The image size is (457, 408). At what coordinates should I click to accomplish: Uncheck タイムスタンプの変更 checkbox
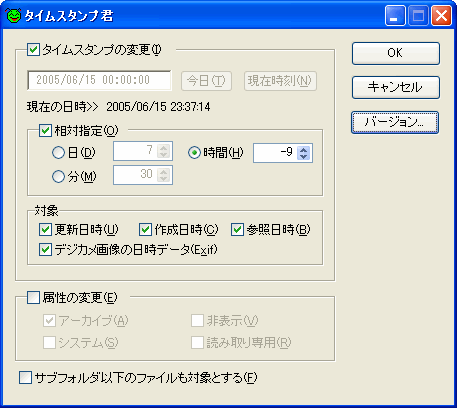pyautogui.click(x=33, y=50)
